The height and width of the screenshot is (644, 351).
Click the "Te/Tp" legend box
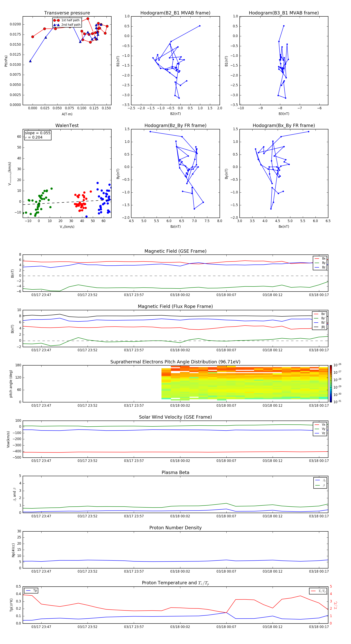point(318,591)
